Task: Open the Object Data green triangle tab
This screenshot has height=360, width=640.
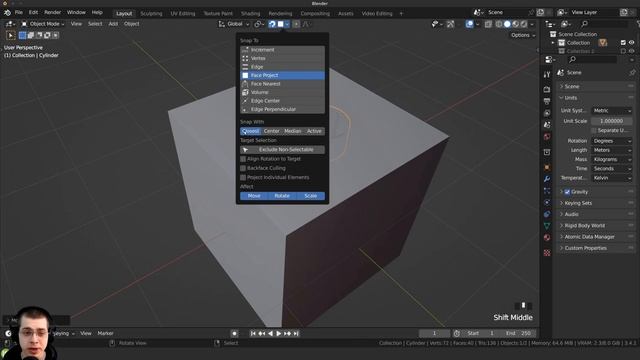Action: tap(547, 226)
